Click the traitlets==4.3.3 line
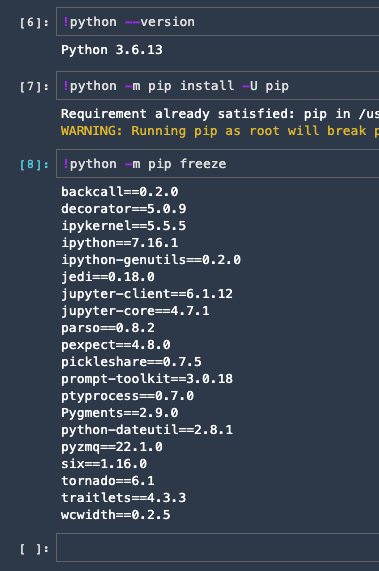This screenshot has width=379, height=571. click(123, 497)
